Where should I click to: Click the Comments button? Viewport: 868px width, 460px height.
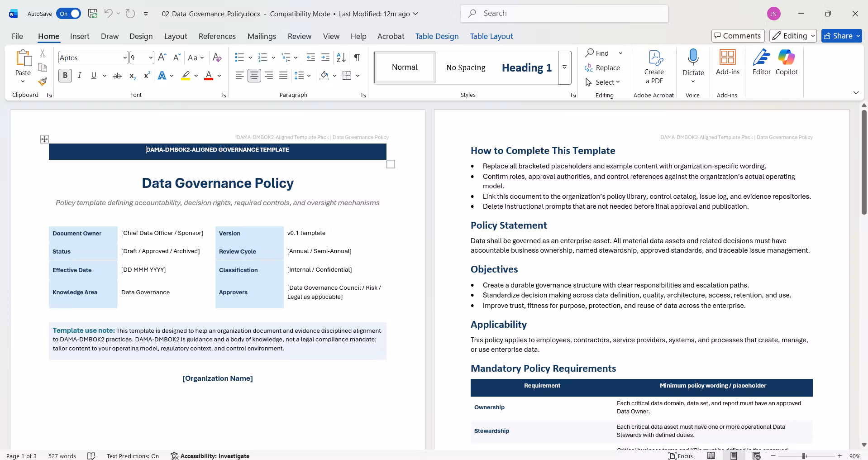click(x=738, y=36)
